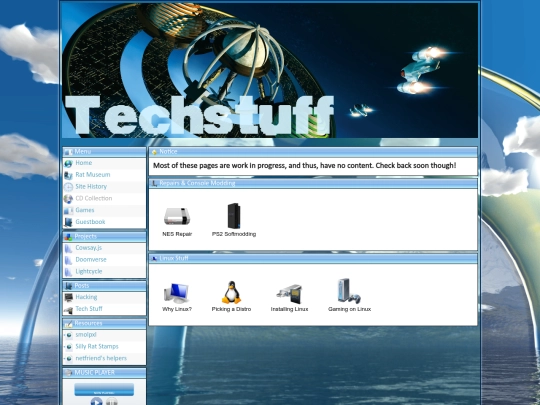Click the notice text about work in progress
Screen dimensions: 540x405
(304, 166)
